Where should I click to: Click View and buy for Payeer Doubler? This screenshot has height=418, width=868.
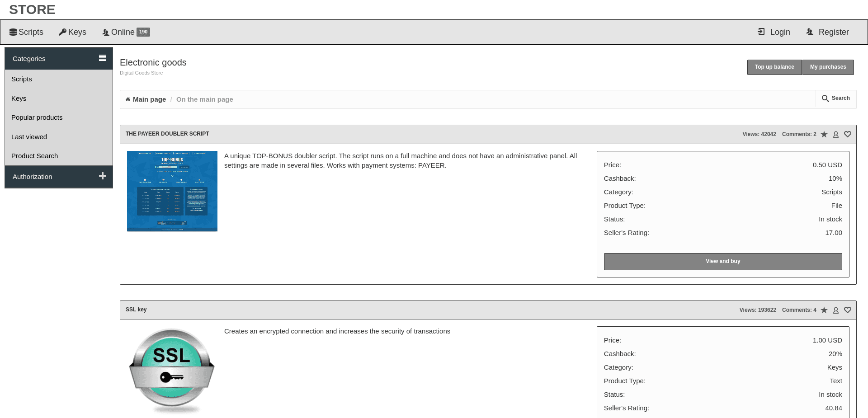(722, 261)
